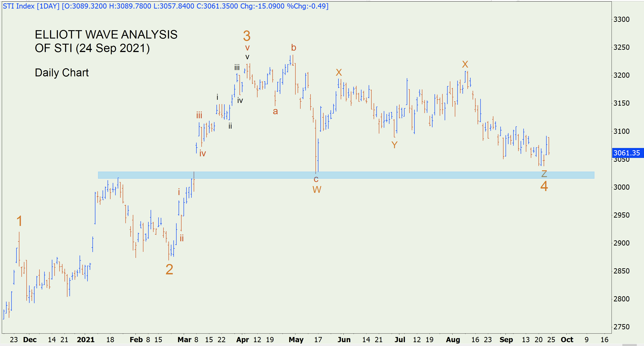Click the orange 'a' label below April dip
Screen dimensions: 644x346
pos(275,112)
